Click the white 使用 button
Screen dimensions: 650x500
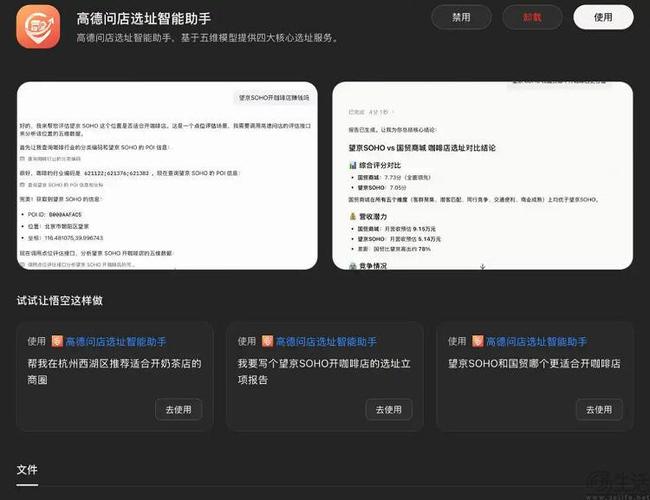coord(603,17)
